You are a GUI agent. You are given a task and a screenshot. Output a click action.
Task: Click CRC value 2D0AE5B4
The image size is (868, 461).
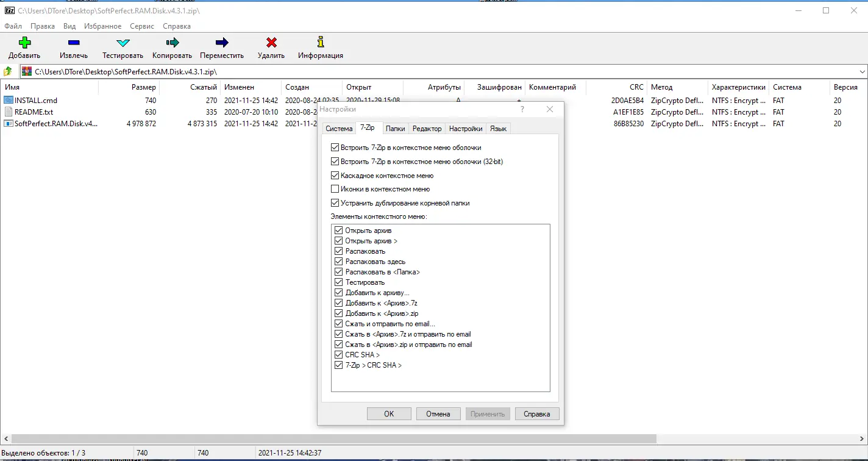pos(627,101)
